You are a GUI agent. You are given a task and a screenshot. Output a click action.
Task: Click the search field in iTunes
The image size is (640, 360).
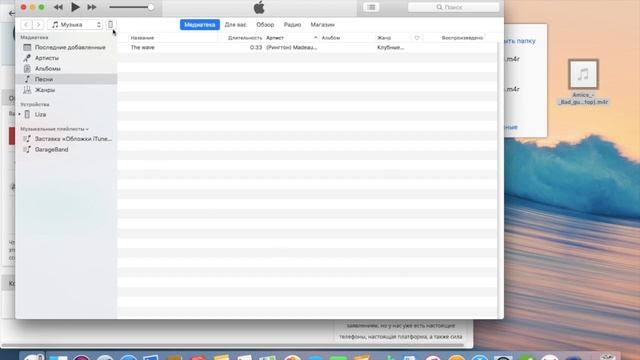[x=453, y=7]
